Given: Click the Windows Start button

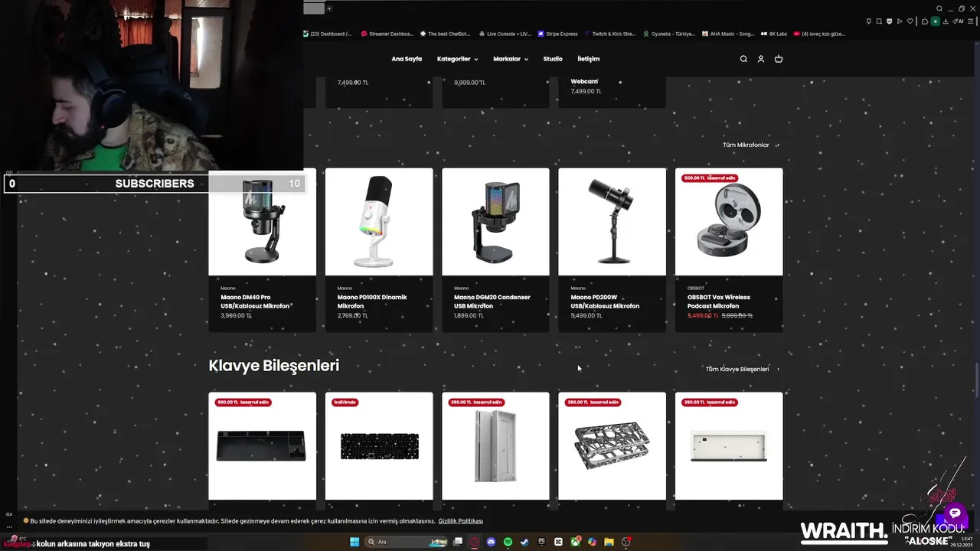Looking at the screenshot, I should 354,542.
